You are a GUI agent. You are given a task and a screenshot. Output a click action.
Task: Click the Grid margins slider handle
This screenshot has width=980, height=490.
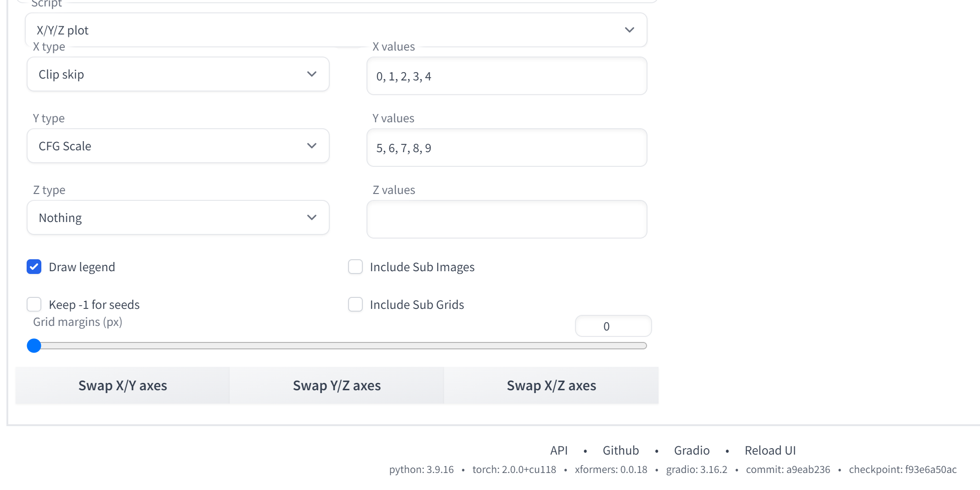coord(34,346)
